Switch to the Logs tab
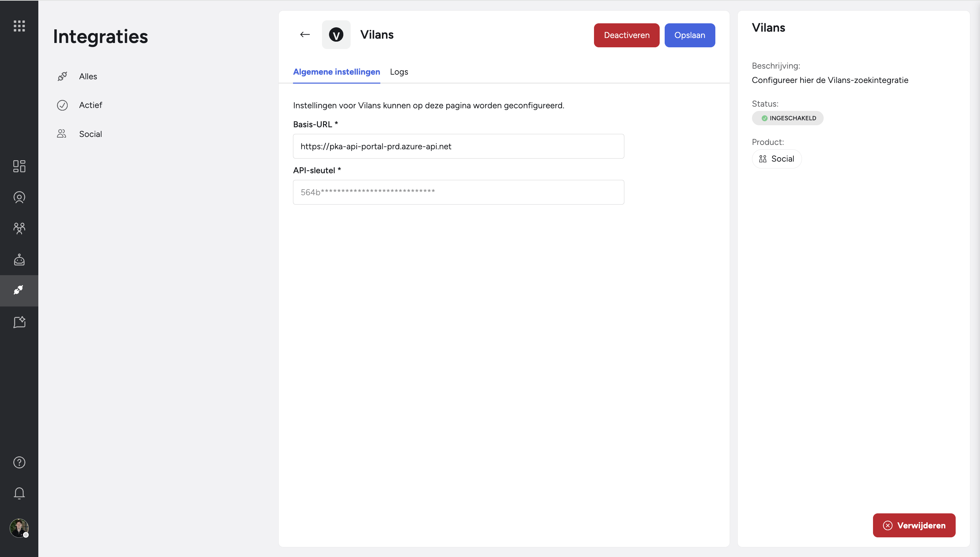The height and width of the screenshot is (557, 980). click(x=399, y=72)
